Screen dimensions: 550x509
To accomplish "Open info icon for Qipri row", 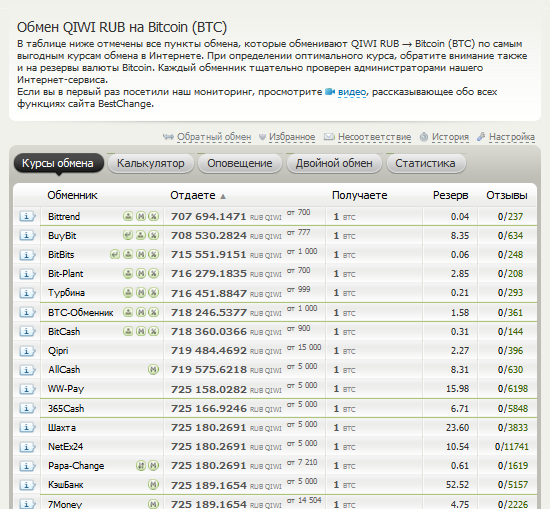I will pyautogui.click(x=27, y=350).
